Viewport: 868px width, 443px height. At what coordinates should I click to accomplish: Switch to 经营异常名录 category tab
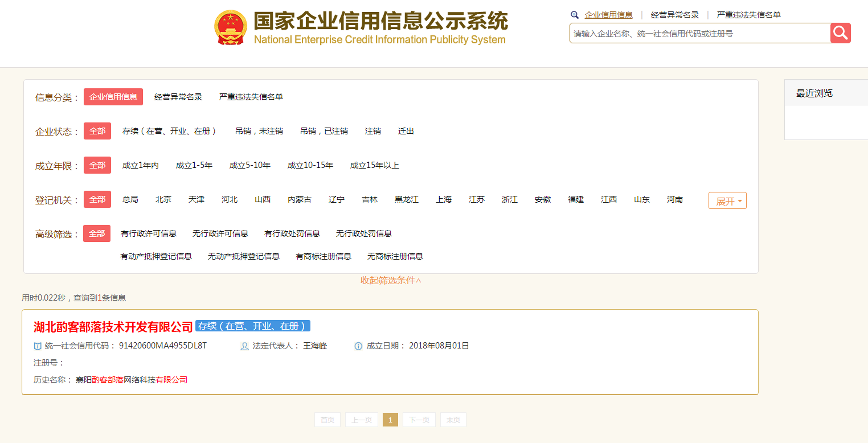[178, 97]
